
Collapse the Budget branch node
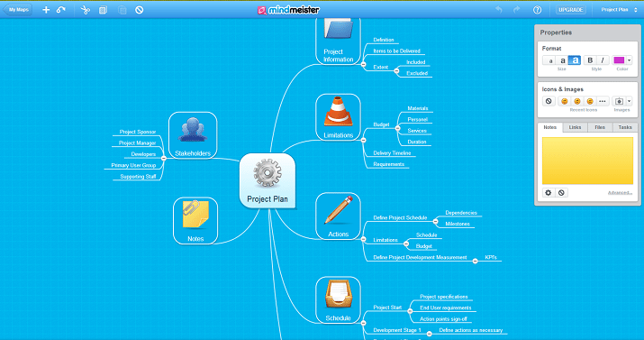point(397,128)
